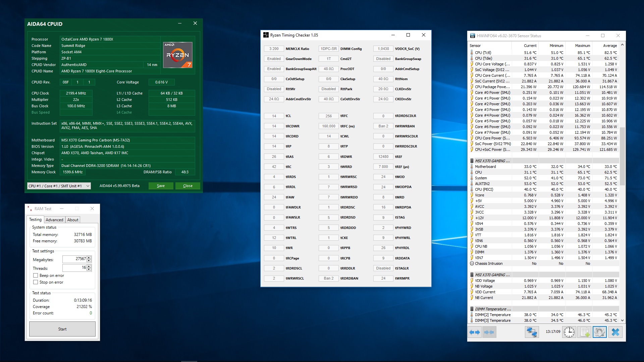The height and width of the screenshot is (362, 644).
Task: Decrease Threads value with stepper
Action: pos(89,269)
